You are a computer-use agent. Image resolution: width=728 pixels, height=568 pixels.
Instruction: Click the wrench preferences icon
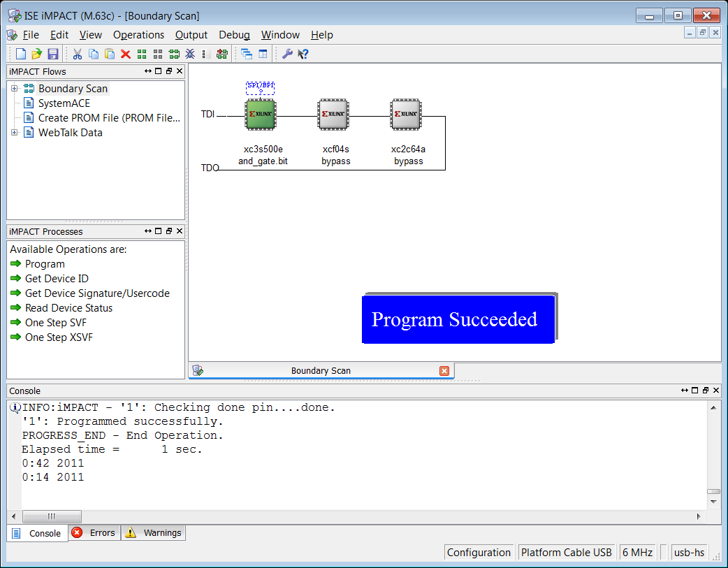[287, 54]
